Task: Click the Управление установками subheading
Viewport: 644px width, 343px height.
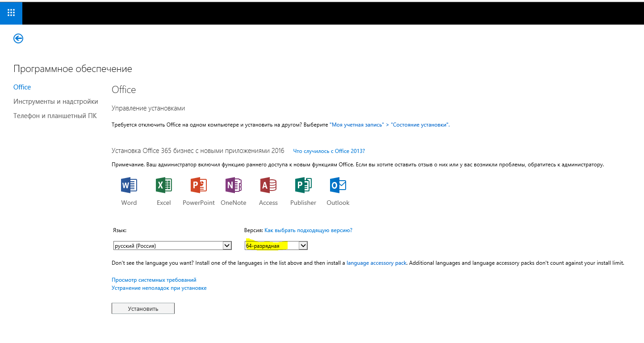Action: [x=148, y=108]
